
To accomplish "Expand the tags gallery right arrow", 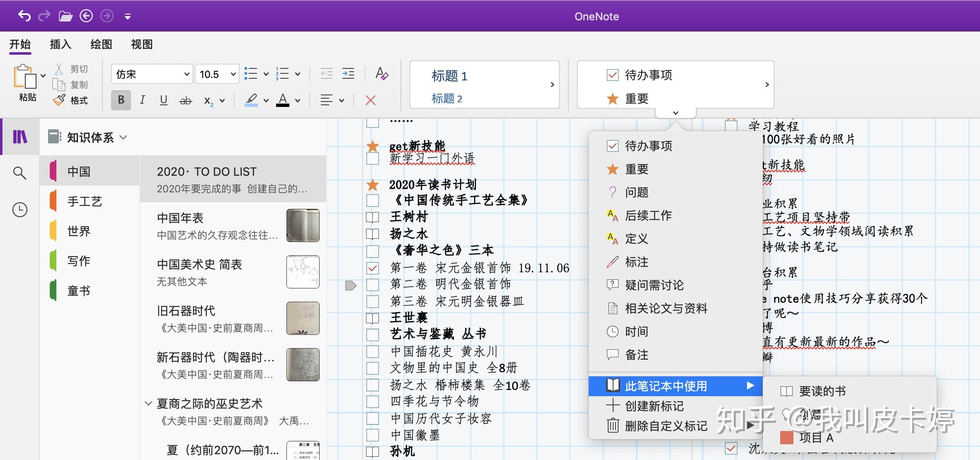I will 767,85.
